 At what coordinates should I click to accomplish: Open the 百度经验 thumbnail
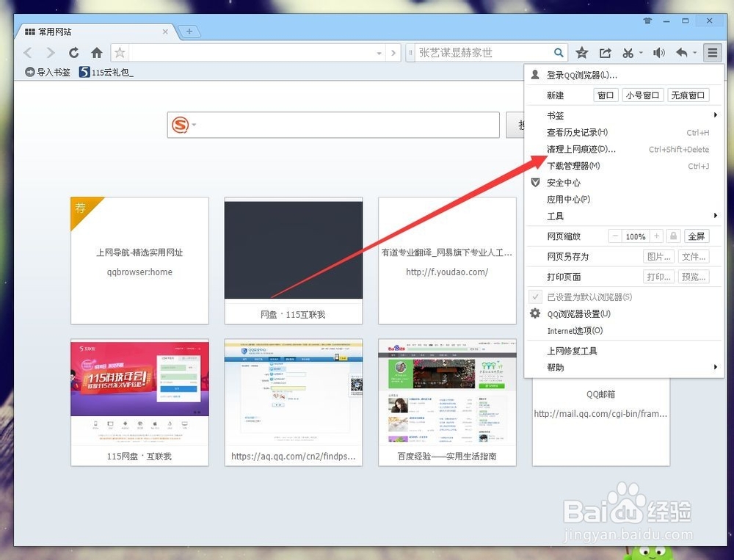click(x=447, y=402)
